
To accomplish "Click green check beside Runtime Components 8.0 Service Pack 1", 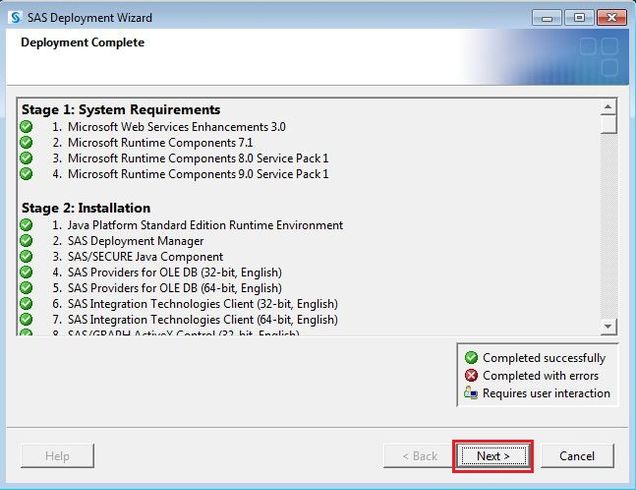I will coord(26,158).
